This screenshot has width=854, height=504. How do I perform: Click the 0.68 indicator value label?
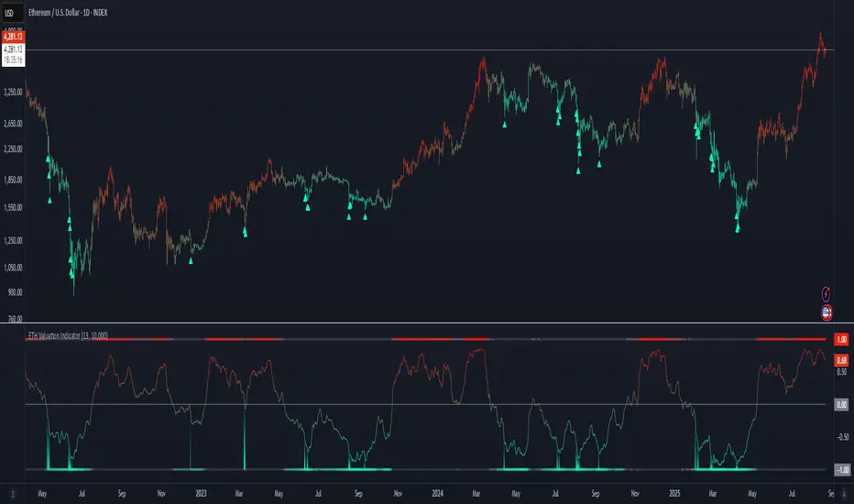pos(841,360)
